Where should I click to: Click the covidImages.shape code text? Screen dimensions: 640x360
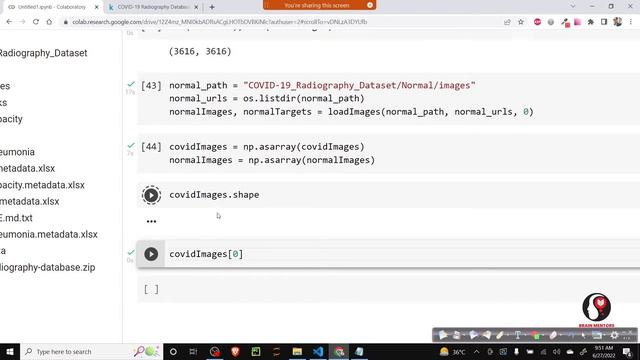tap(214, 195)
